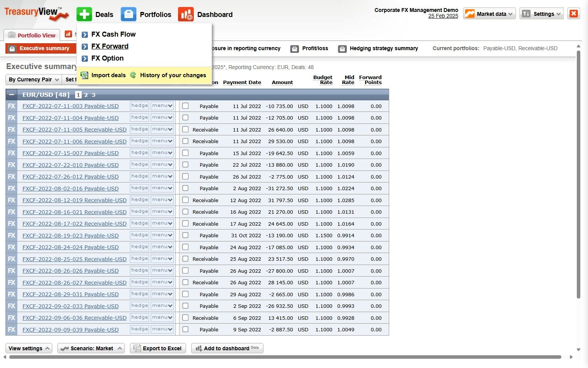The height and width of the screenshot is (368, 588).
Task: Check the box for FXCF-2022-09-06-036 row
Action: [x=185, y=317]
